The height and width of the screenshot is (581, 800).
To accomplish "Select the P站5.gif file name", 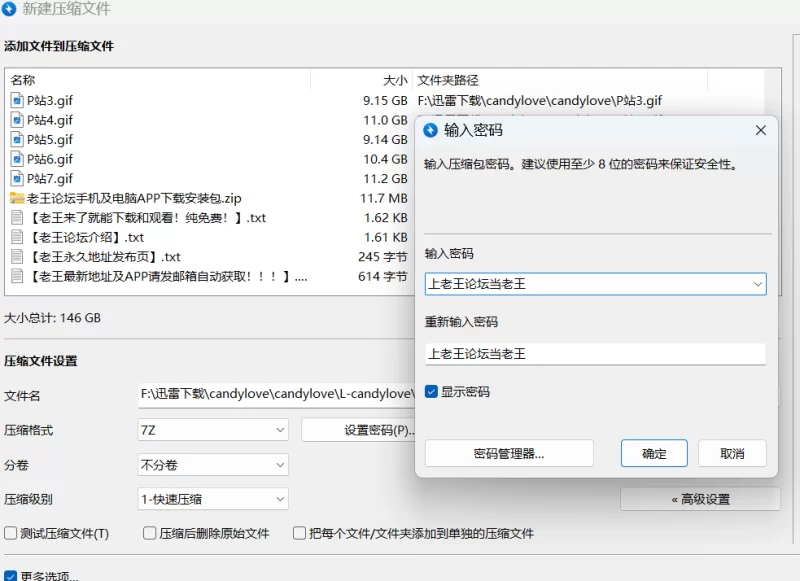I will point(50,139).
